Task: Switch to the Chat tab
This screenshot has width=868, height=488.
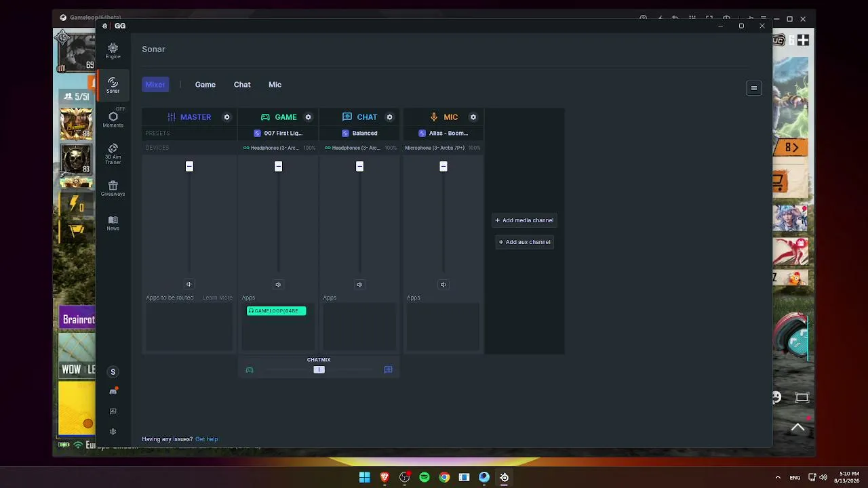Action: (242, 85)
